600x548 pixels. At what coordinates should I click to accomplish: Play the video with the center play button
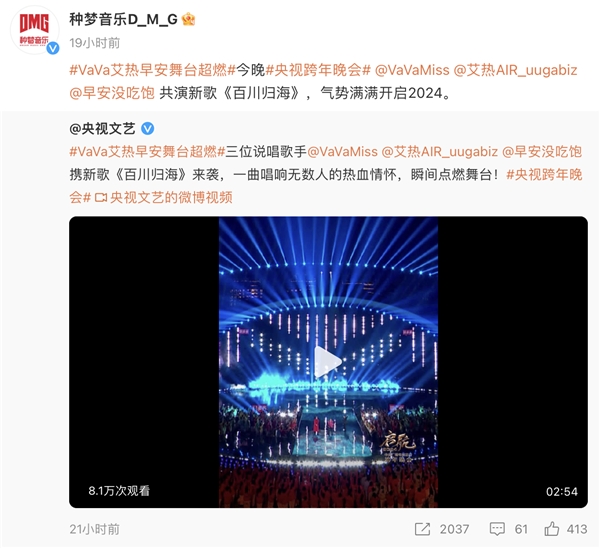tap(328, 362)
